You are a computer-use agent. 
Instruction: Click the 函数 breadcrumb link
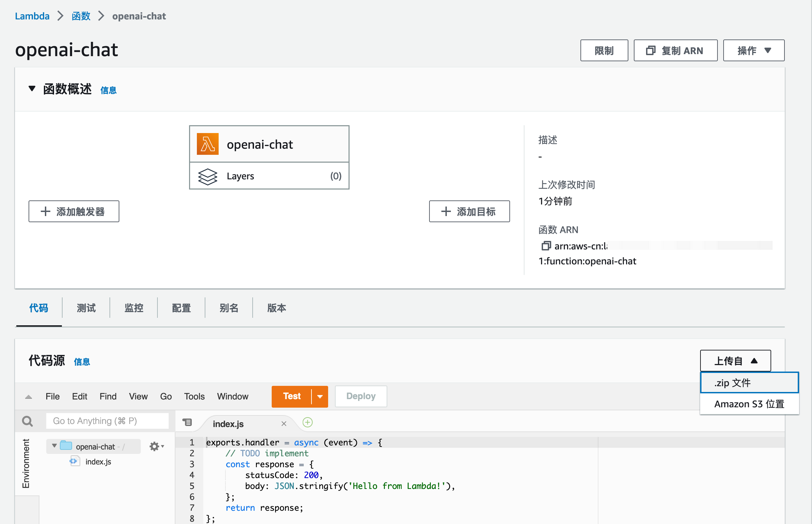coord(81,16)
